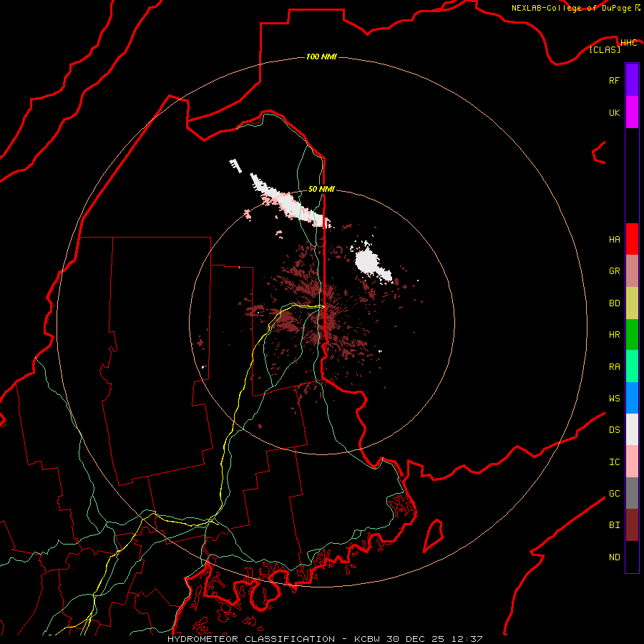Click the '50 NMI' range ring label
This screenshot has width=644, height=644.
pyautogui.click(x=321, y=189)
